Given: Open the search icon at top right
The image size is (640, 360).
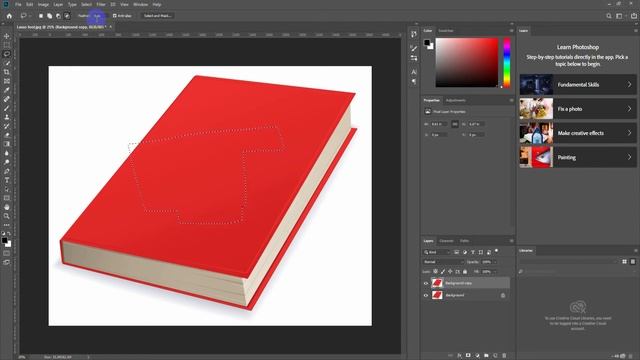Looking at the screenshot, I should point(609,16).
